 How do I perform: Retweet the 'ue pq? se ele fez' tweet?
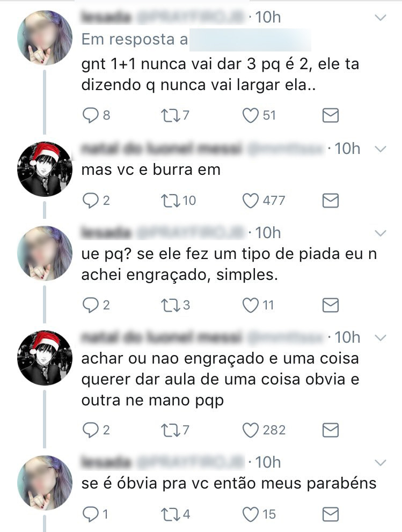tap(170, 305)
